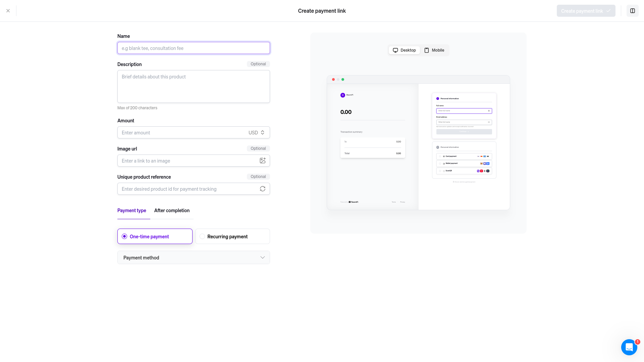Switch preview to Mobile view
This screenshot has width=644, height=362.
coord(434,50)
